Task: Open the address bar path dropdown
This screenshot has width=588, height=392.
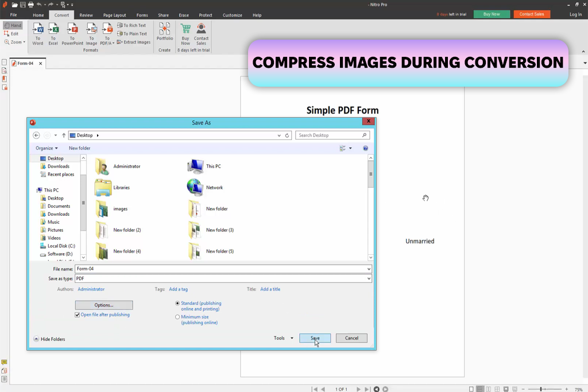Action: [x=279, y=135]
